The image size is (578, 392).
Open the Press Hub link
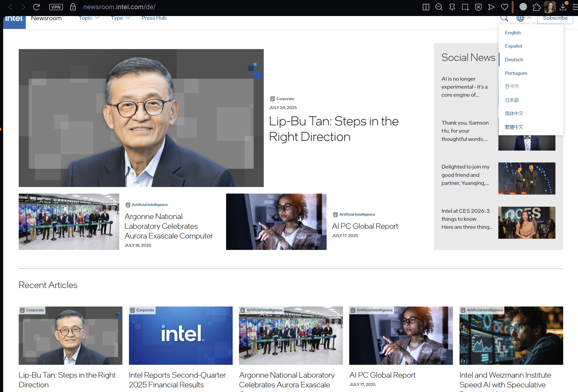coord(154,18)
